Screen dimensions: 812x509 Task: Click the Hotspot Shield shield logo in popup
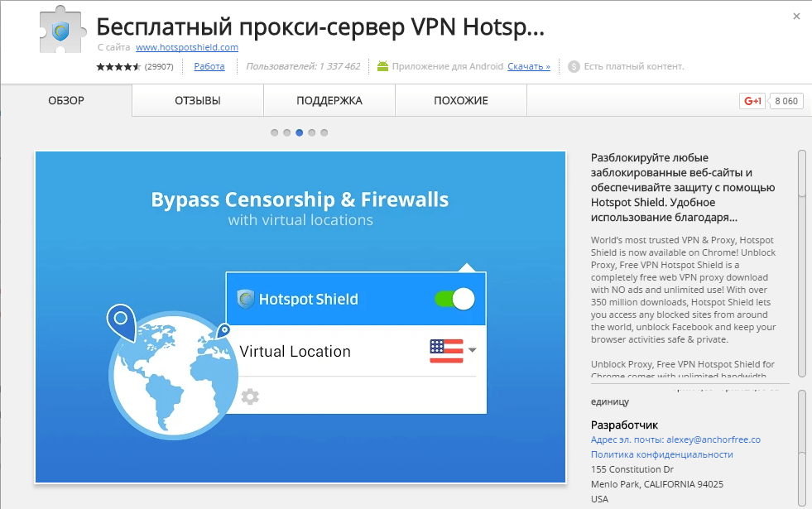click(x=246, y=299)
